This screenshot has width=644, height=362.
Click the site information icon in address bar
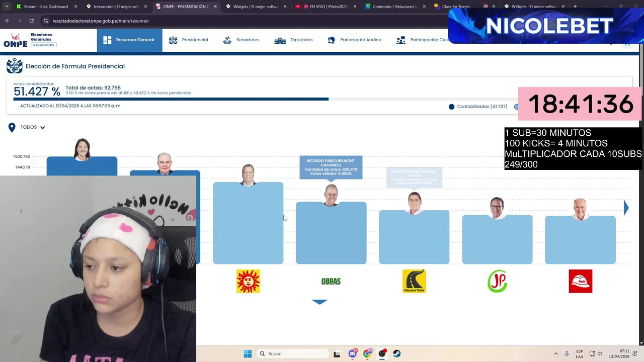[46, 21]
